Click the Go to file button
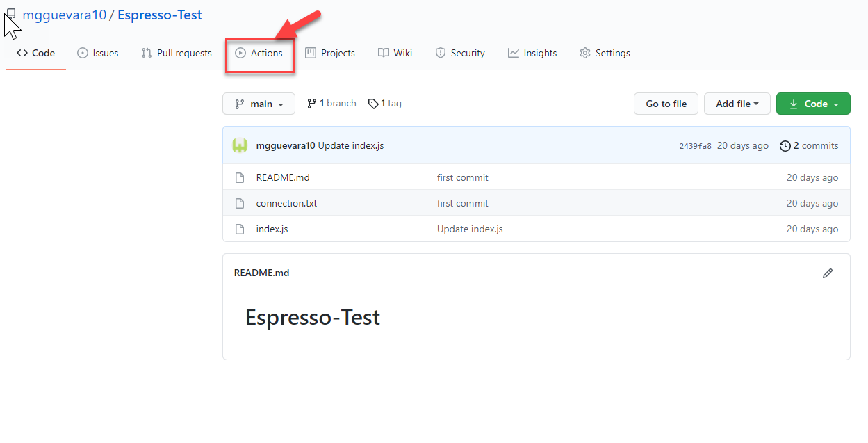The image size is (868, 443). tap(666, 104)
